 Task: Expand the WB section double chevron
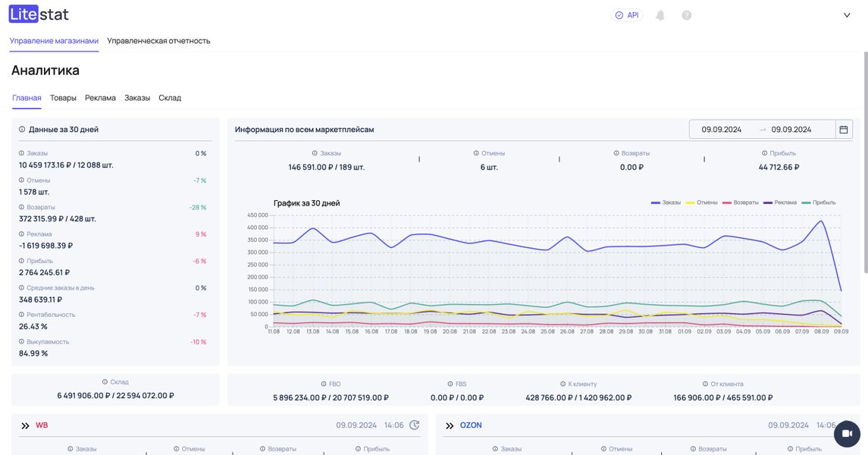click(26, 425)
